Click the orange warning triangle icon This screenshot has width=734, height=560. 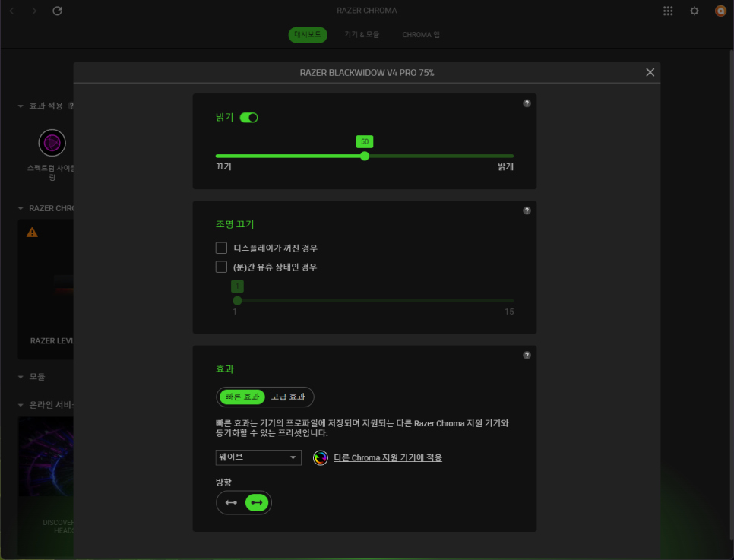[32, 233]
